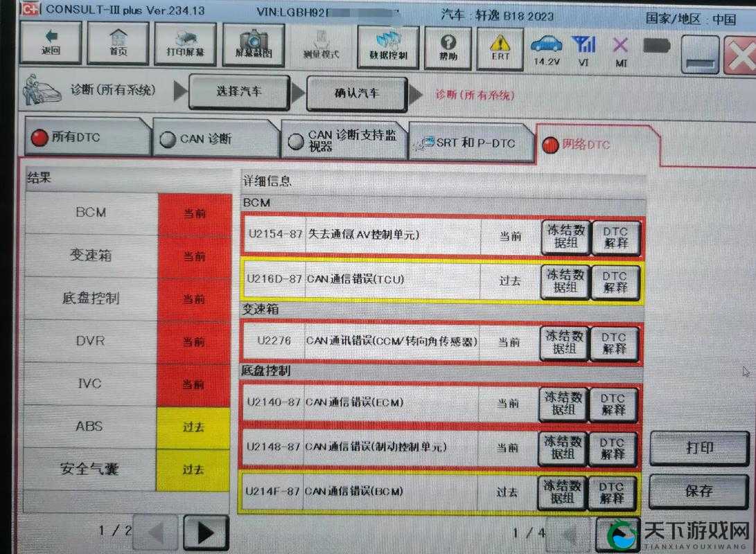Select ABS in results list
The width and height of the screenshot is (756, 554).
pyautogui.click(x=89, y=427)
